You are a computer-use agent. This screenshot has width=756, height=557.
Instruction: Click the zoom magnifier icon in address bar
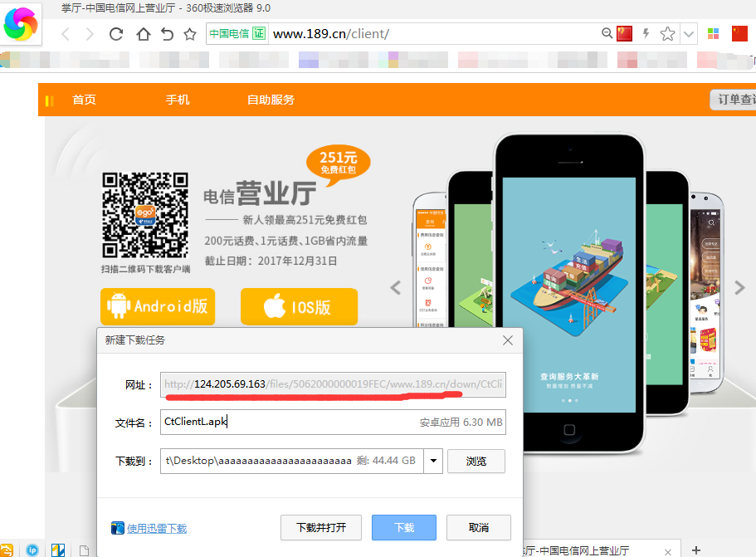pyautogui.click(x=607, y=33)
